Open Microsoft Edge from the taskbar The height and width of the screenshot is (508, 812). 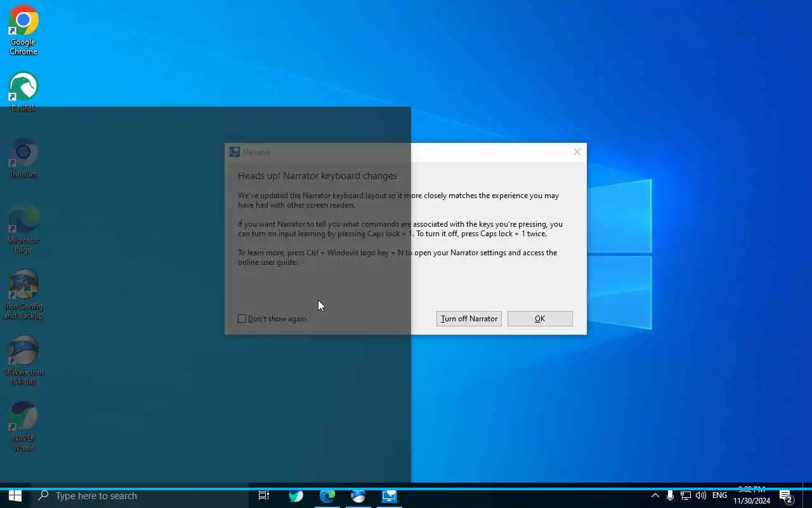327,496
